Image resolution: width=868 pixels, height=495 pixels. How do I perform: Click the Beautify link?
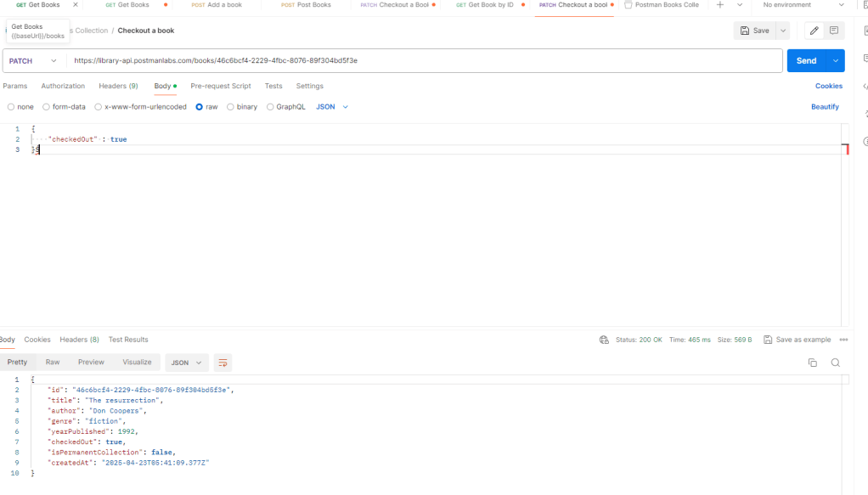coord(825,107)
